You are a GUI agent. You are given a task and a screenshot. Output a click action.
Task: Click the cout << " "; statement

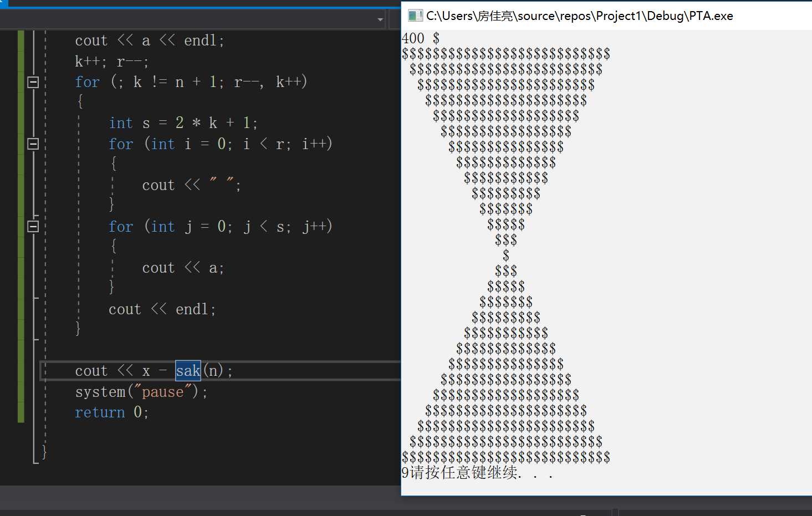pos(191,185)
